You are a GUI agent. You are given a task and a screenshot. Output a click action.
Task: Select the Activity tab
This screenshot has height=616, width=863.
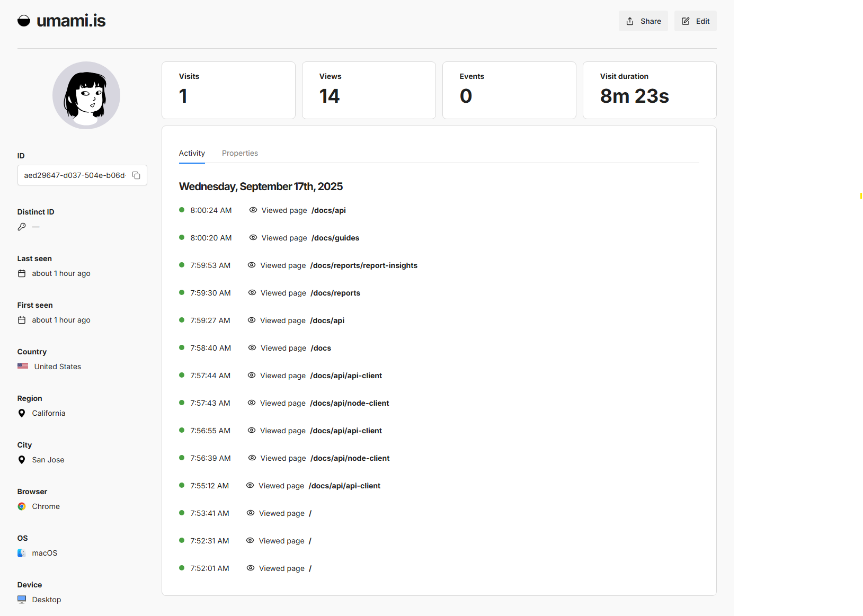pos(192,153)
